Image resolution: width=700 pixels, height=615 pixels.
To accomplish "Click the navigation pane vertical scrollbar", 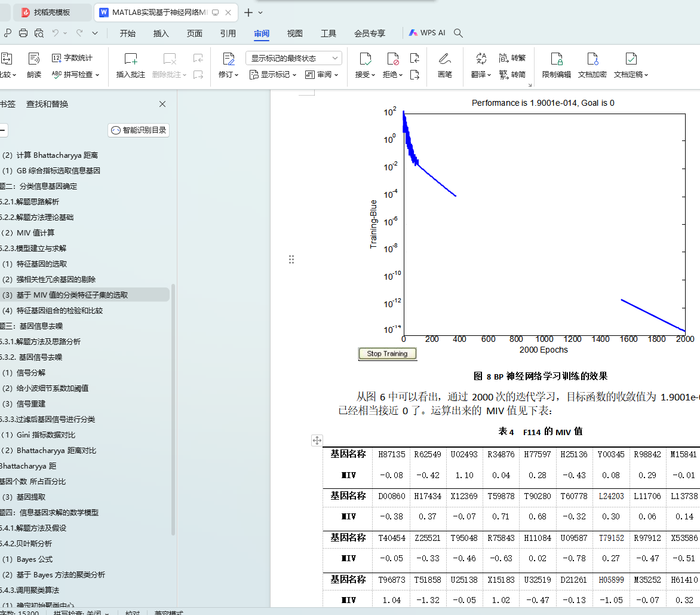I will click(x=173, y=409).
